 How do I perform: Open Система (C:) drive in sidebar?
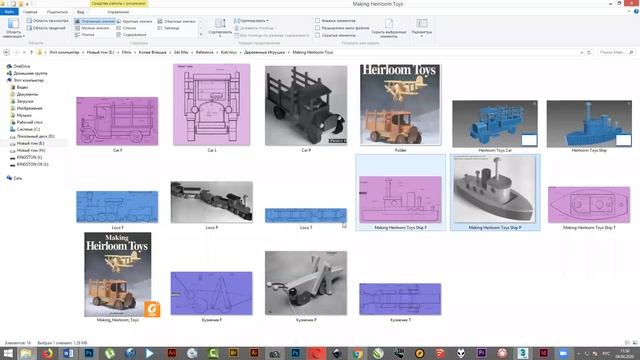click(28, 129)
